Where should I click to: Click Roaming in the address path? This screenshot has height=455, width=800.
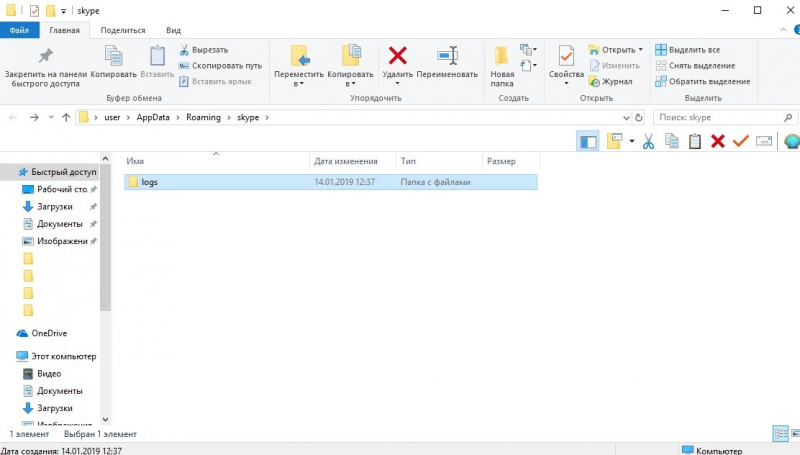tap(203, 117)
